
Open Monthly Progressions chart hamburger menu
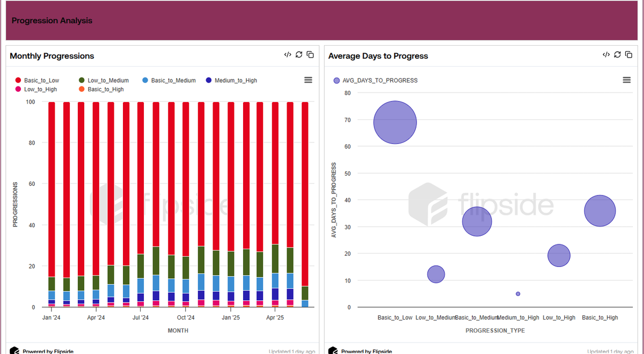(308, 80)
